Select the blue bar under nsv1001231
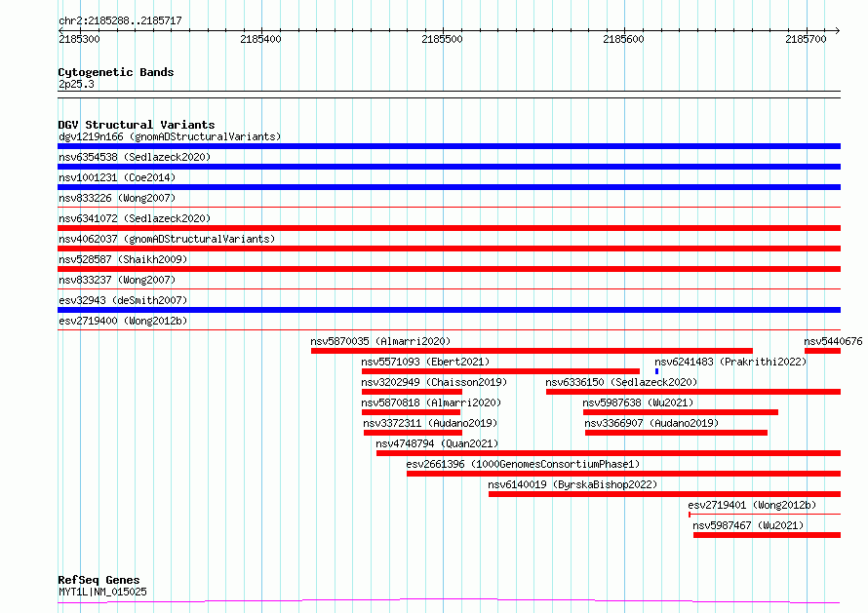The image size is (868, 613). (x=449, y=187)
